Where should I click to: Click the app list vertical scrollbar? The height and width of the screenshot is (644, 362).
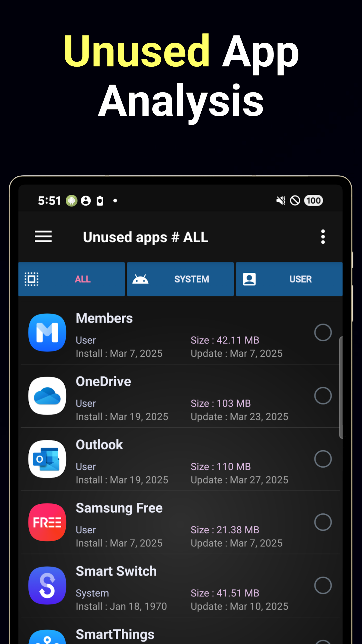(x=341, y=387)
